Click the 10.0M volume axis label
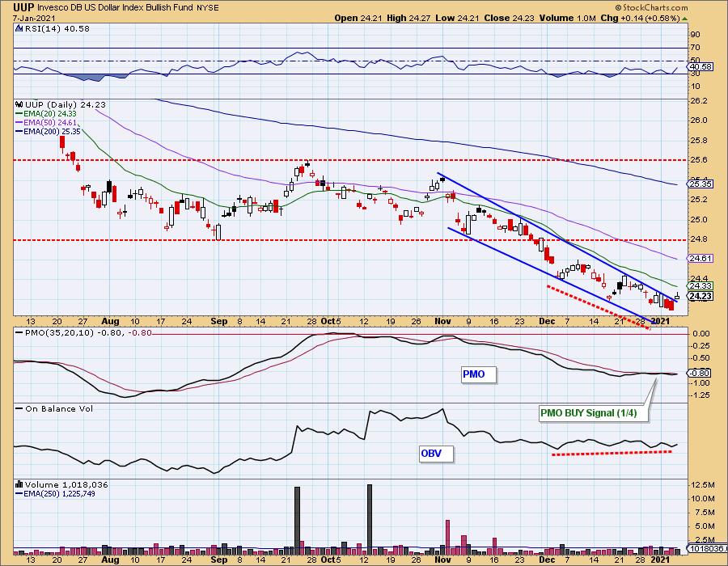728x566 pixels. tap(702, 498)
